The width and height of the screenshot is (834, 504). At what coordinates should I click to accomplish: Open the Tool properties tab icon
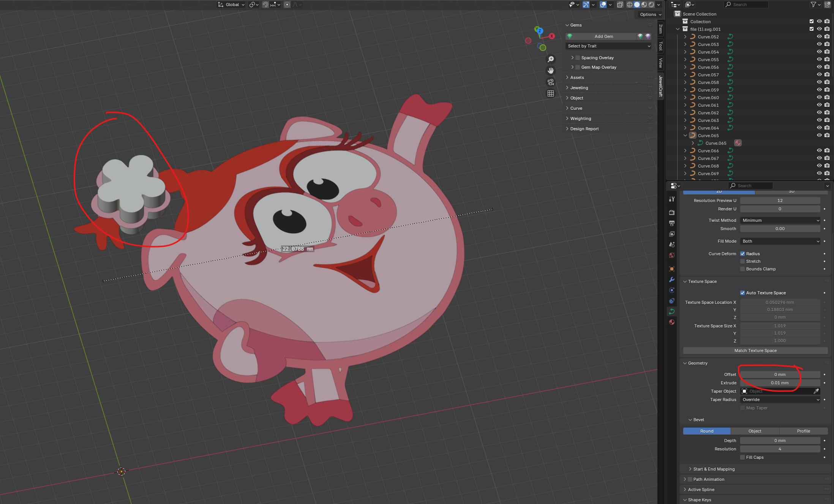[x=672, y=199]
